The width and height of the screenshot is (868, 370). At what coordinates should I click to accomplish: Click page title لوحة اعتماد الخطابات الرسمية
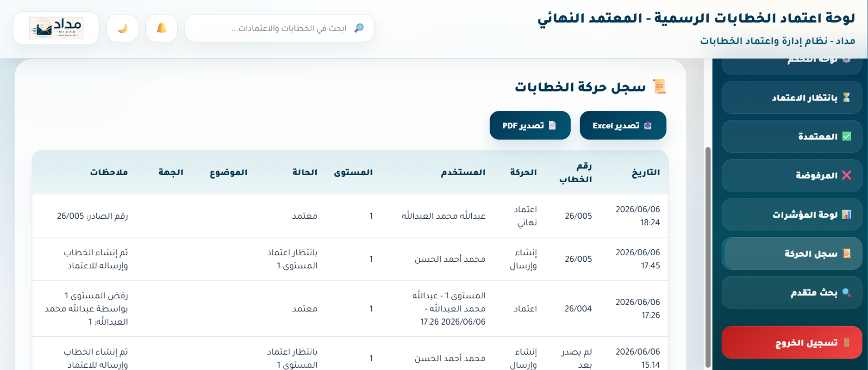pos(696,18)
